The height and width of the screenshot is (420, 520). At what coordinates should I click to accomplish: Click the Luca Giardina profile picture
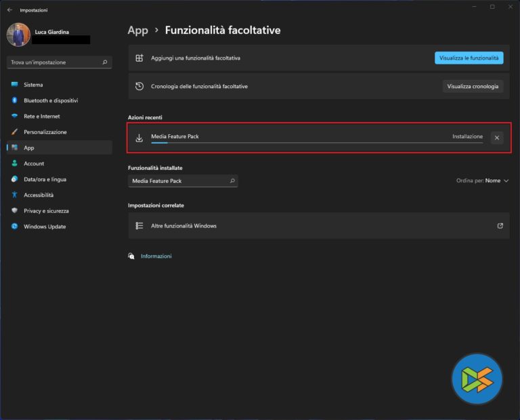click(18, 35)
